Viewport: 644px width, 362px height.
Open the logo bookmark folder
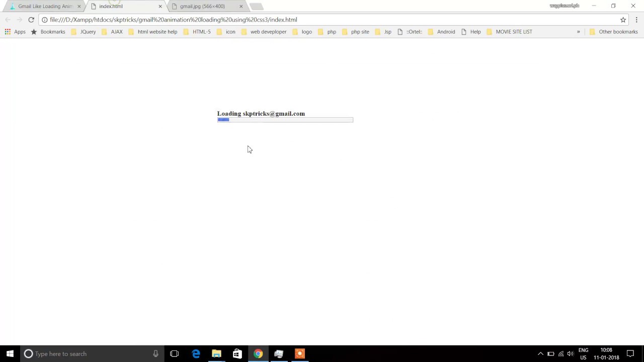point(302,32)
